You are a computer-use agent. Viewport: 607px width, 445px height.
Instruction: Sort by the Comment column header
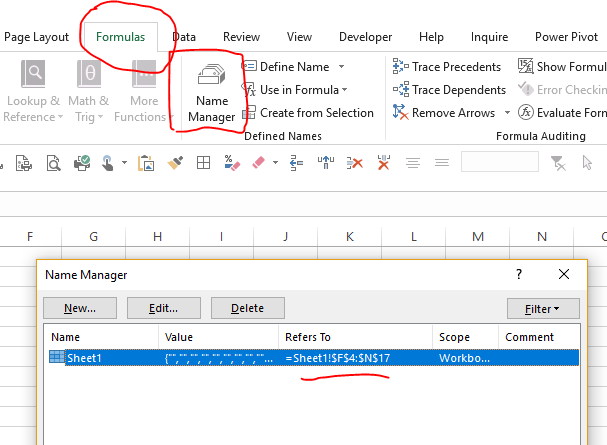pyautogui.click(x=539, y=337)
